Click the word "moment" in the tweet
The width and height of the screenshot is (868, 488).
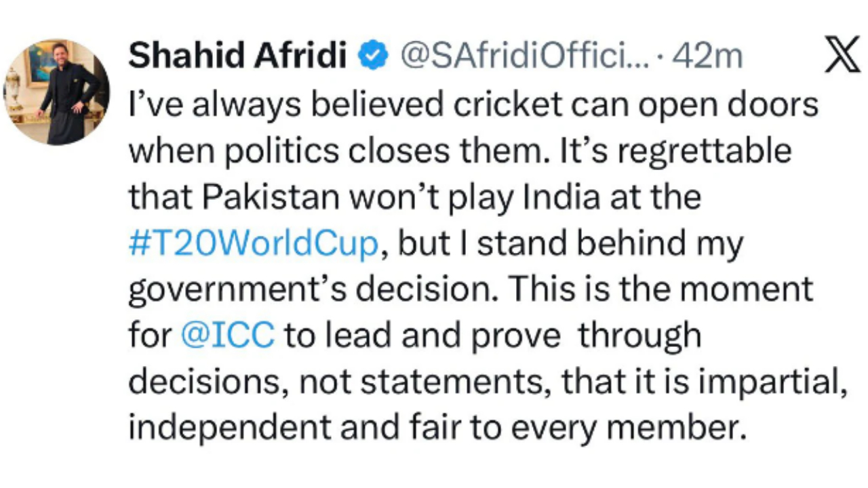point(747,289)
